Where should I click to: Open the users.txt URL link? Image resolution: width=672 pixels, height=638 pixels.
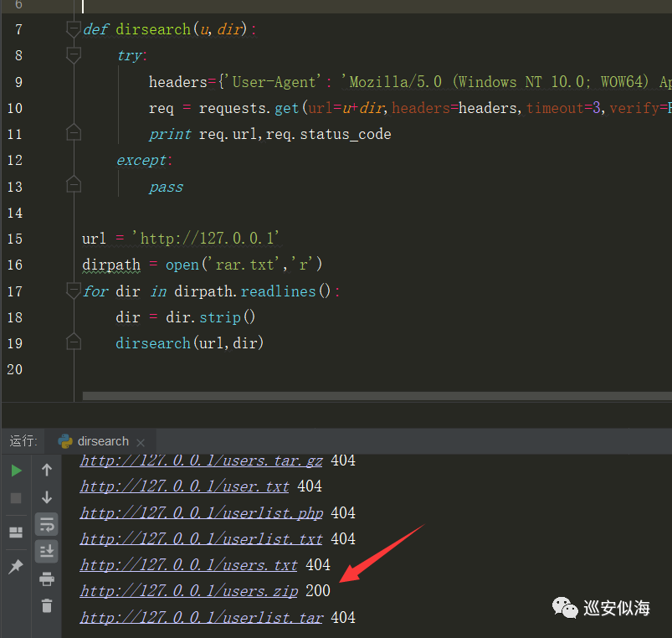coord(188,565)
